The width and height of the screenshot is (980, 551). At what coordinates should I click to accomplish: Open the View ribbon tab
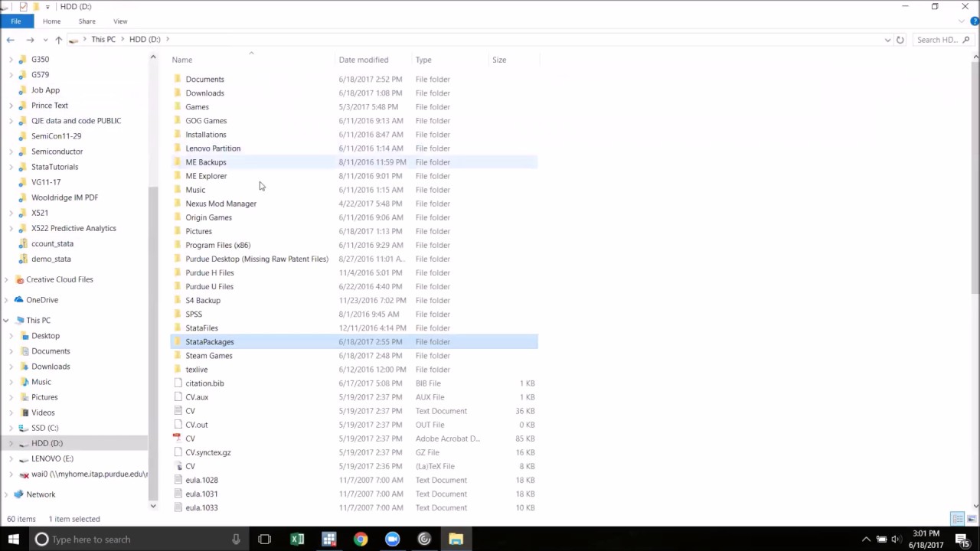pyautogui.click(x=120, y=21)
